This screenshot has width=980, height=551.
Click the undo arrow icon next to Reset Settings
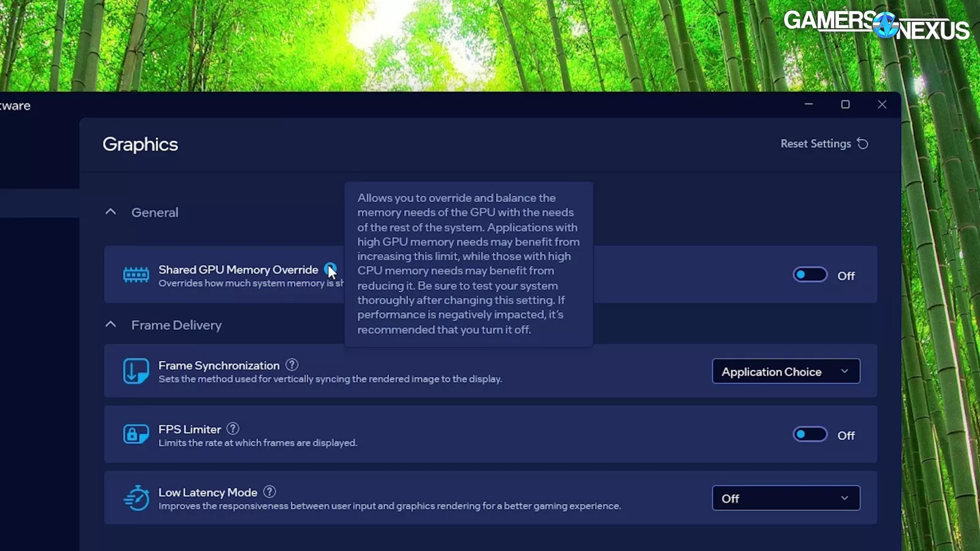pos(863,143)
